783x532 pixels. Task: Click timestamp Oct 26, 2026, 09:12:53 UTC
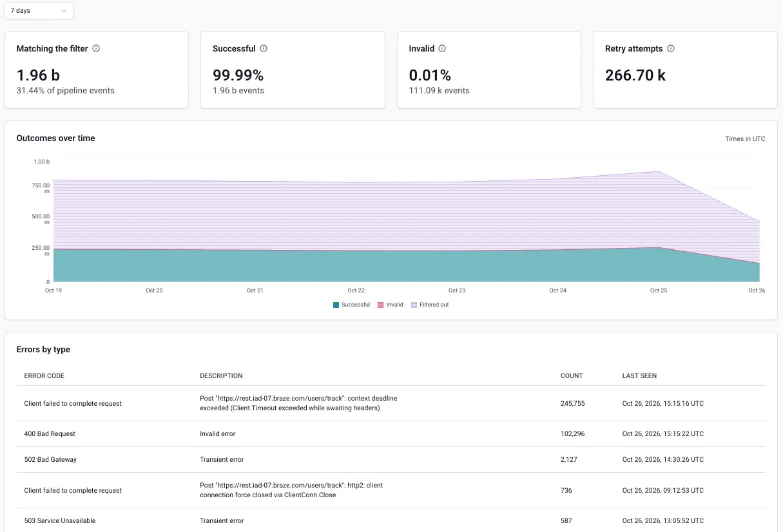pos(662,491)
